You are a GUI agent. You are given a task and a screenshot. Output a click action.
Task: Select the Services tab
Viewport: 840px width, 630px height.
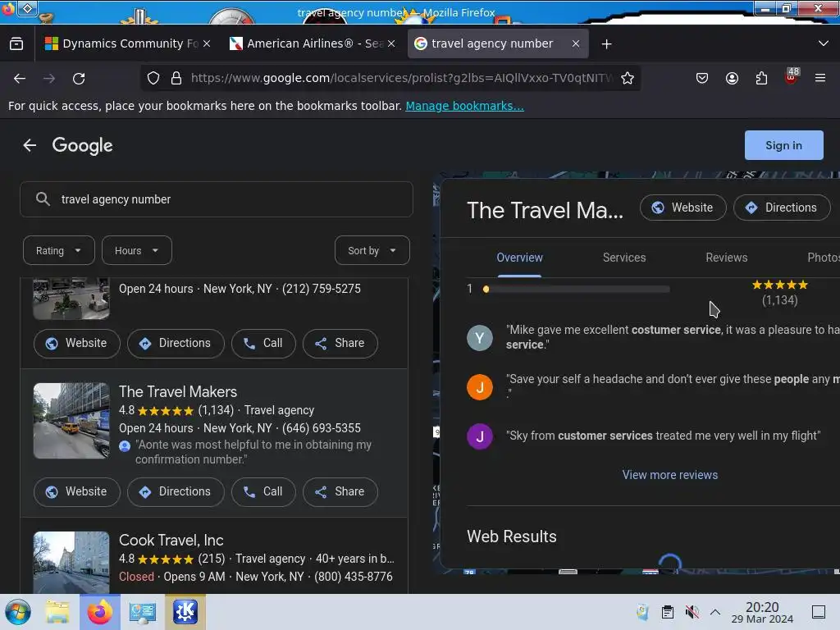coord(624,258)
